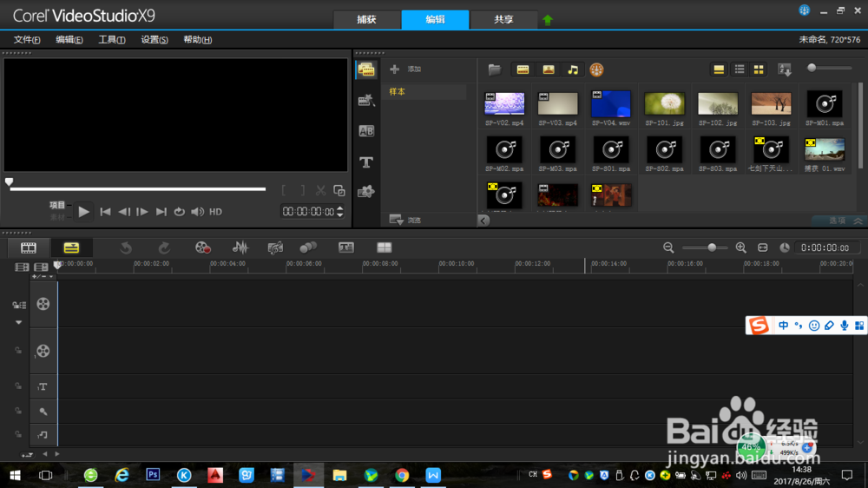Image resolution: width=868 pixels, height=488 pixels.
Task: Enlarge the preview window
Action: pos(339,190)
